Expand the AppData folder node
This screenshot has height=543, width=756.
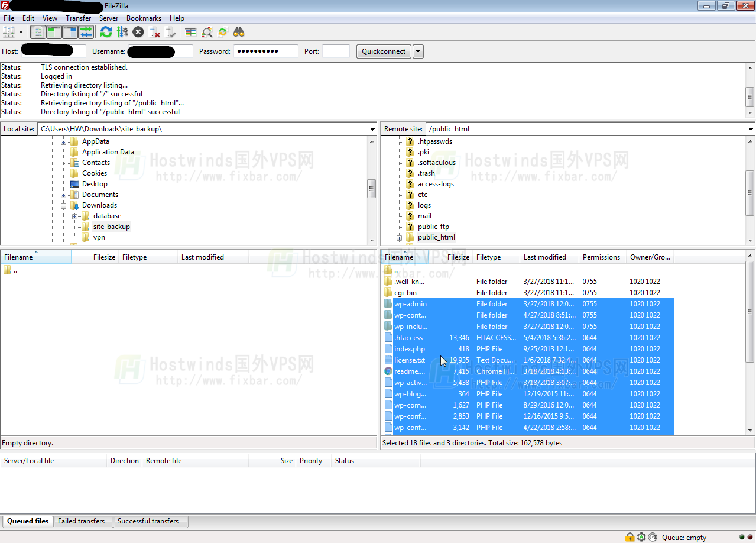coord(64,141)
